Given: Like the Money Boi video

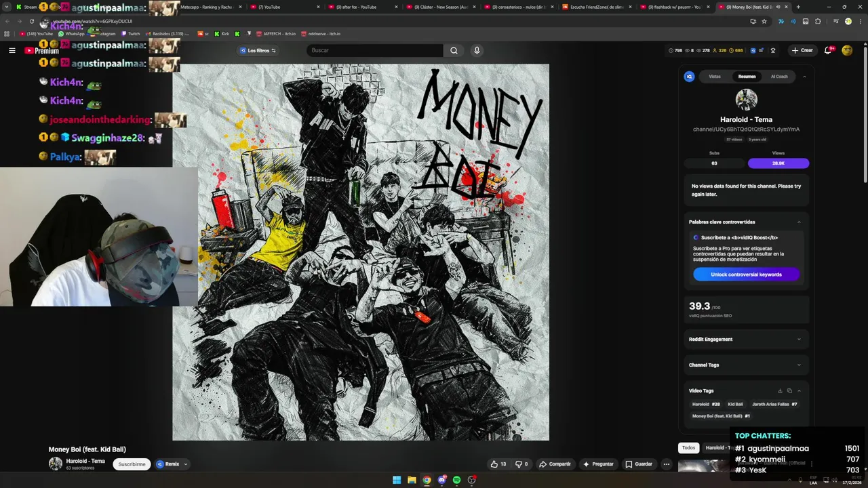Looking at the screenshot, I should pos(498,464).
